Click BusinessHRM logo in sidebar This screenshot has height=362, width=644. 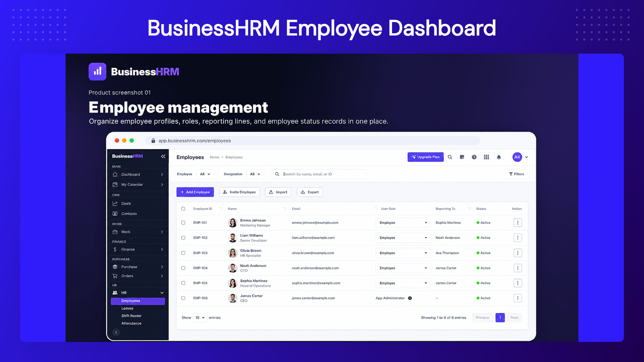pyautogui.click(x=127, y=156)
